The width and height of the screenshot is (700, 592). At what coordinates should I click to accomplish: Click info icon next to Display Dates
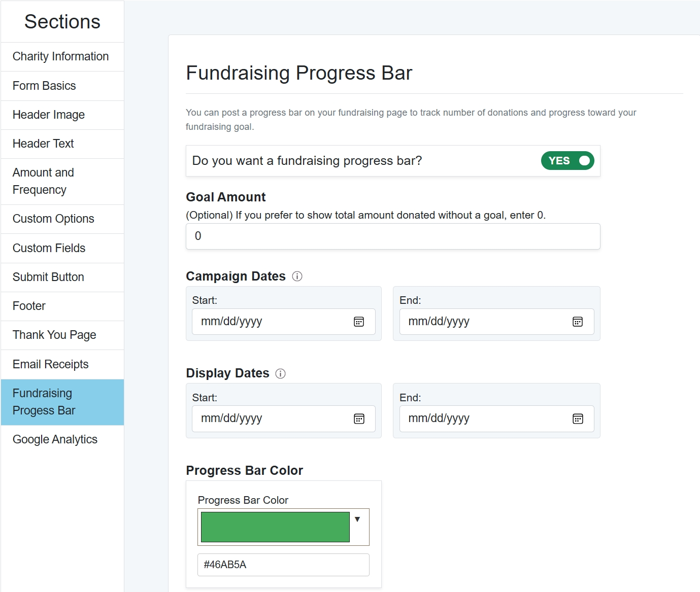280,374
